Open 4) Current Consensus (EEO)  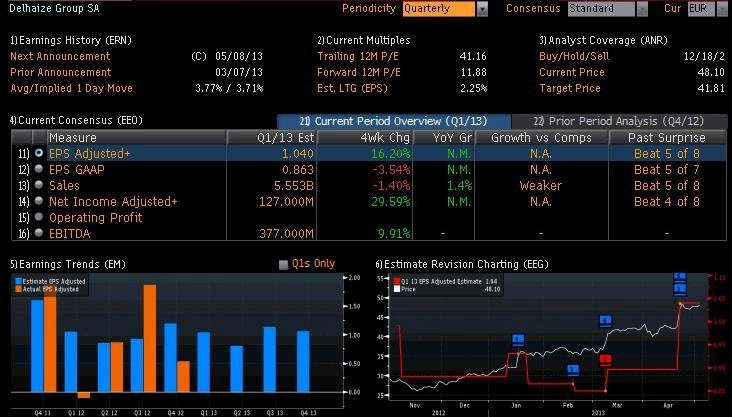pyautogui.click(x=76, y=120)
